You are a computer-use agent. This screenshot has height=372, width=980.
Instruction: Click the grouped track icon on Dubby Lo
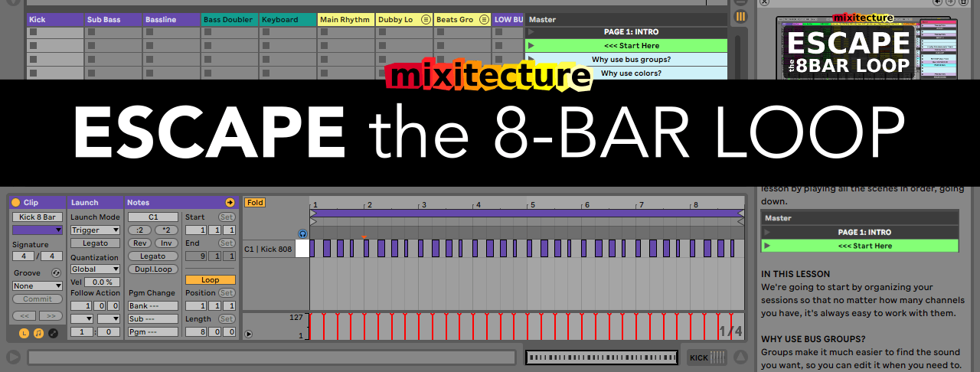coord(426,19)
